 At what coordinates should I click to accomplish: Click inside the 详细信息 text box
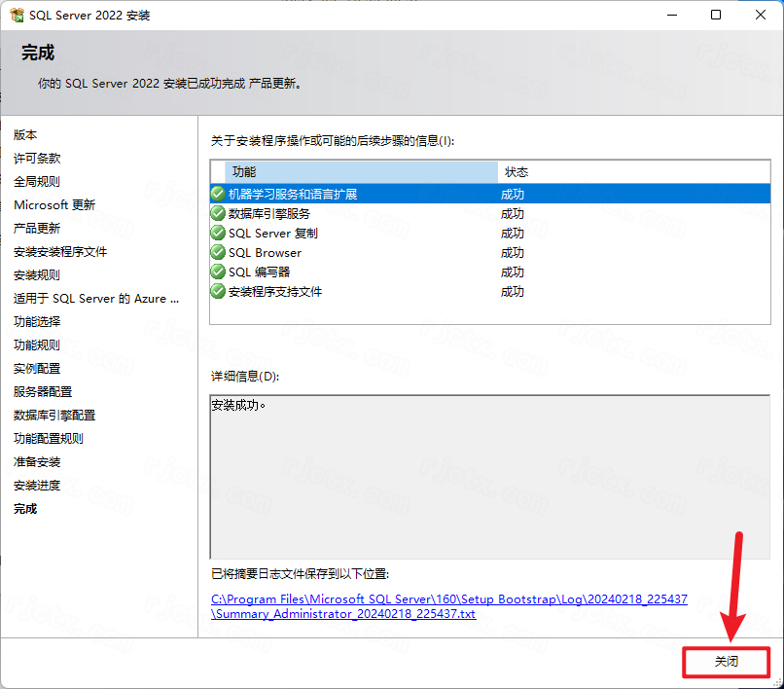tap(490, 477)
